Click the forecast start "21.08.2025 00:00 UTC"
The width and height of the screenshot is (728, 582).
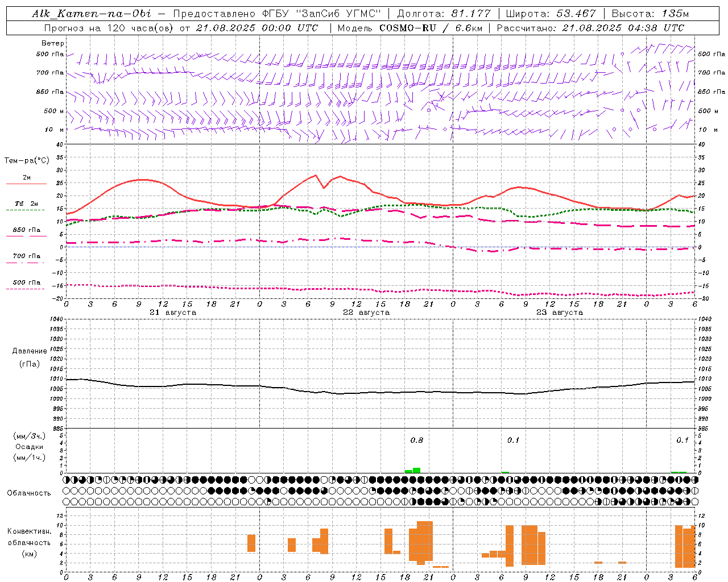[257, 28]
